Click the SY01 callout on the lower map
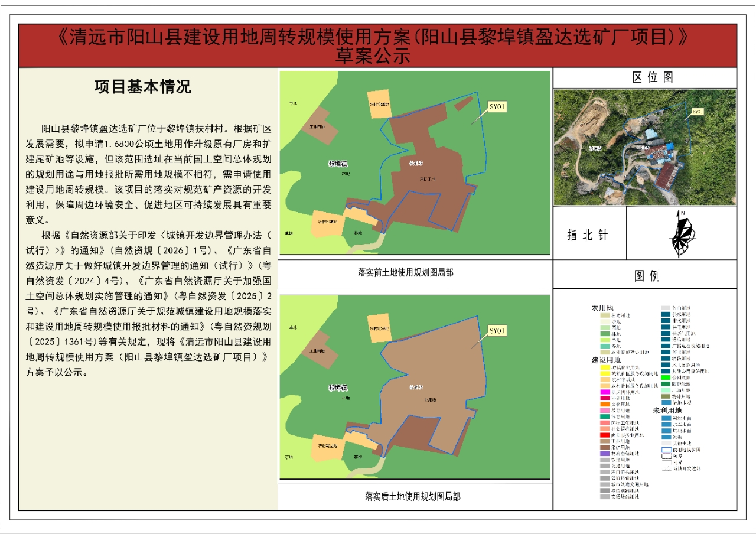Screen dimensions: 756x534 click(x=497, y=331)
